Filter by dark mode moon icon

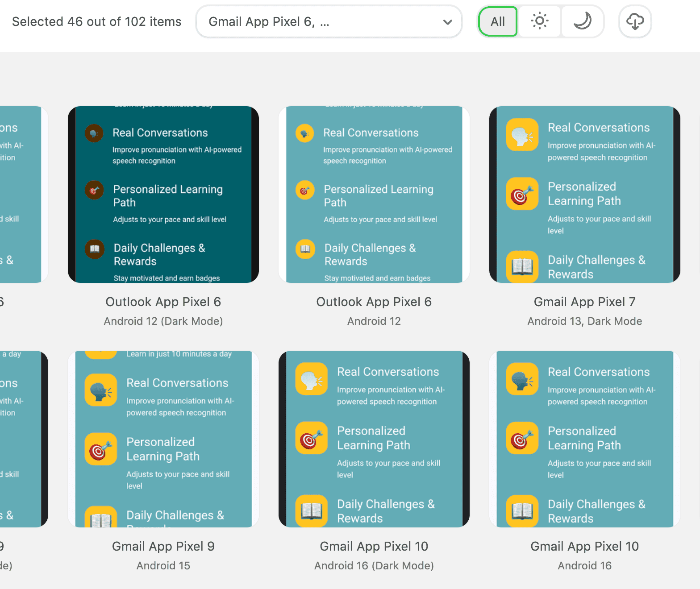tap(582, 21)
